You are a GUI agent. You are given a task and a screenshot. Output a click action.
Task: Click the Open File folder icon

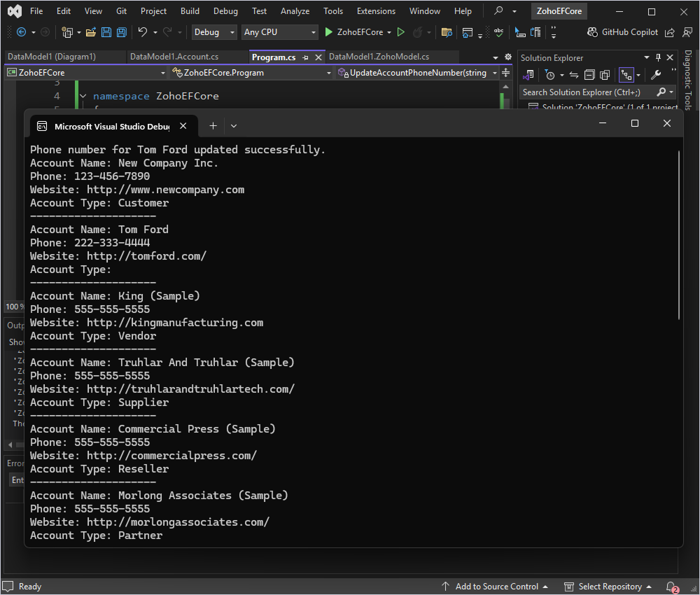pyautogui.click(x=92, y=32)
